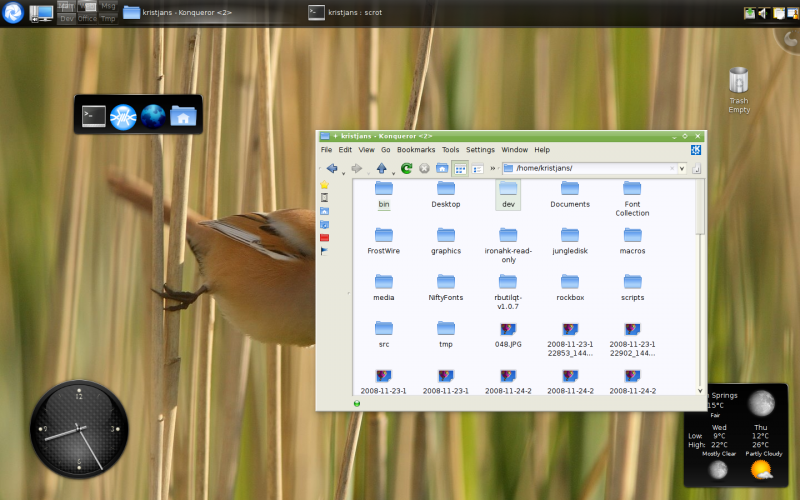The image size is (800, 500).
Task: Switch to the Office virtual desktop
Action: [87, 18]
